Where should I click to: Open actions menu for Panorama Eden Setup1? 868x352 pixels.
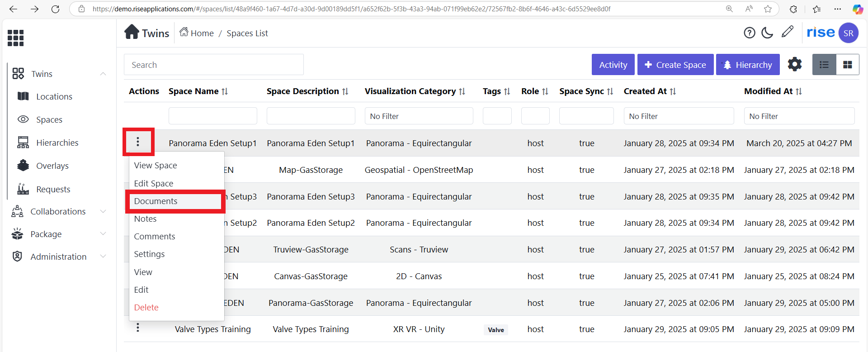pyautogui.click(x=138, y=142)
